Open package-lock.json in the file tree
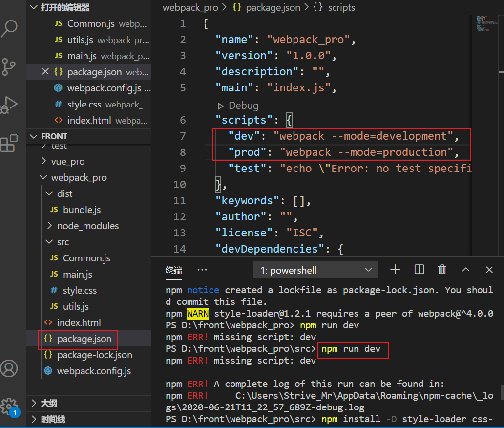Viewport: 504px width, 428px height. coord(89,355)
